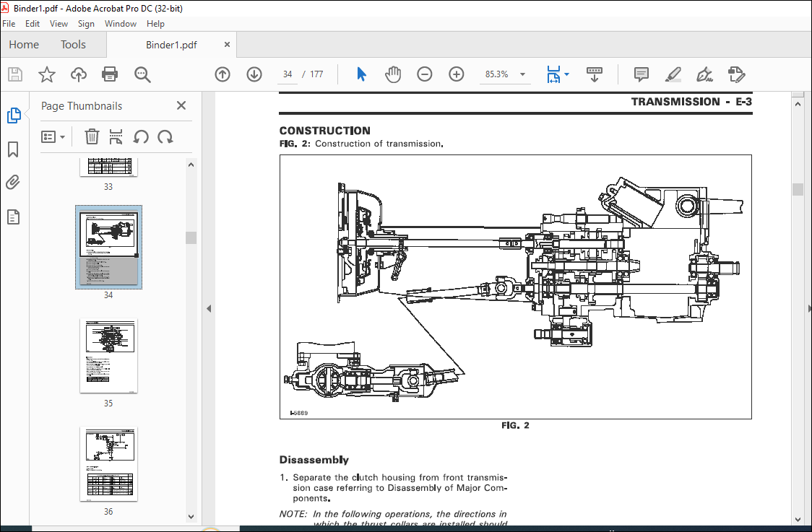Open the Stamp tool in toolbar
Viewport: 812px width, 532px height.
click(x=736, y=74)
